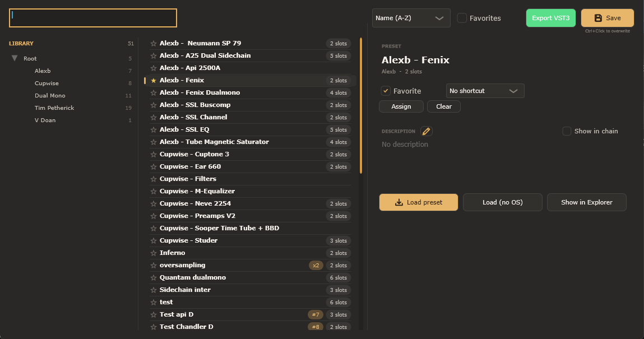This screenshot has width=644, height=339.
Task: Star the Alexb - Fenix Dualmono preset
Action: (154, 93)
